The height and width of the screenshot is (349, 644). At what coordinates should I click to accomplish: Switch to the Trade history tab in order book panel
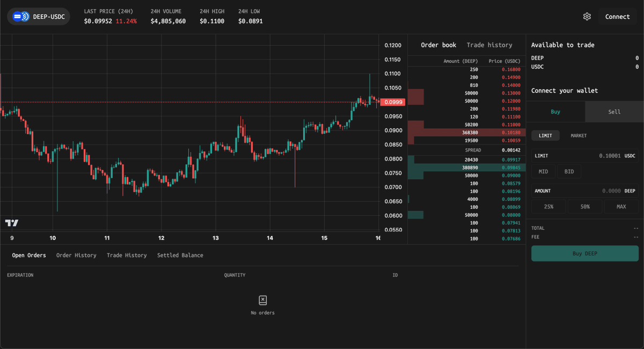489,45
